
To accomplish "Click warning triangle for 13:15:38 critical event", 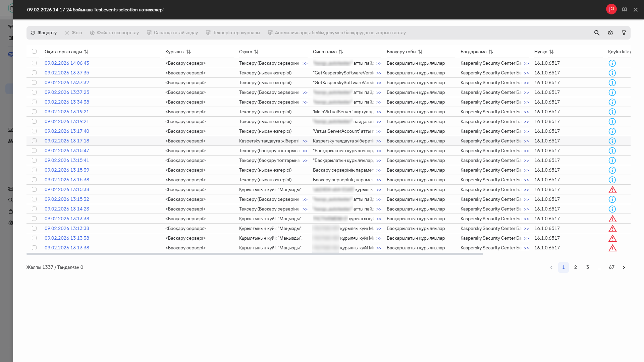I will click(612, 190).
